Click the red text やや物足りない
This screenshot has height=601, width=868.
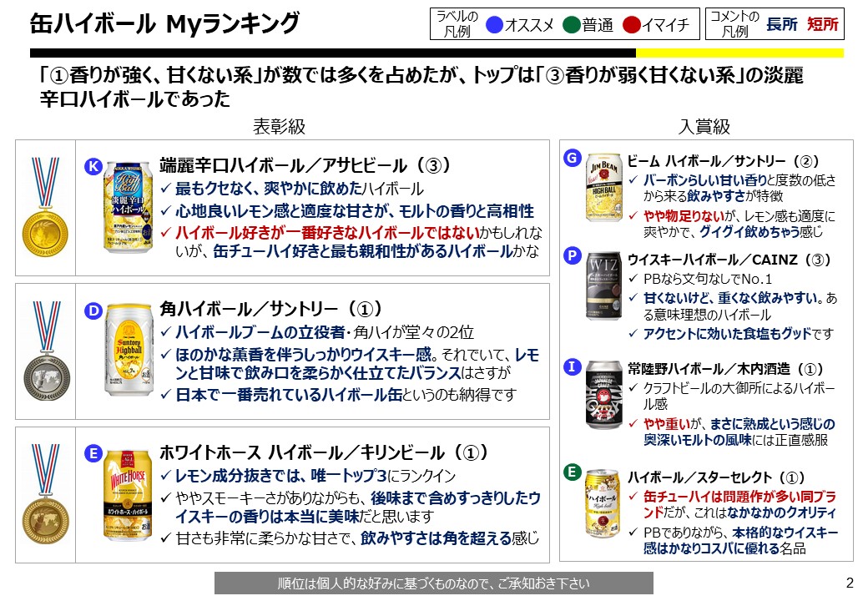[x=684, y=216]
